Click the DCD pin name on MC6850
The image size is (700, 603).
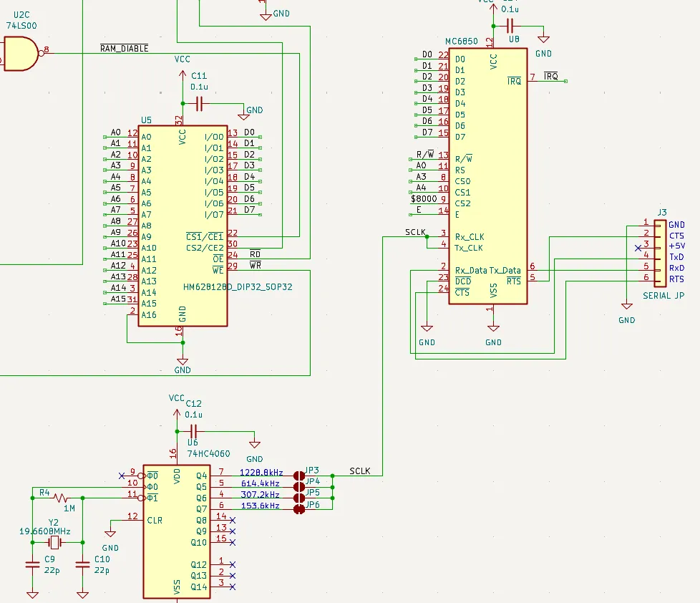pyautogui.click(x=463, y=281)
